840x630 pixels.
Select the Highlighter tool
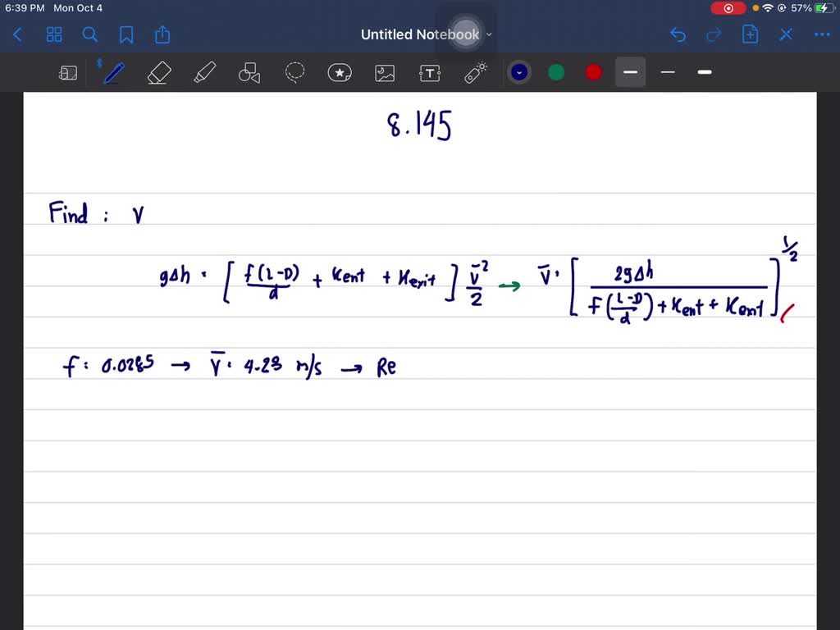pyautogui.click(x=203, y=73)
